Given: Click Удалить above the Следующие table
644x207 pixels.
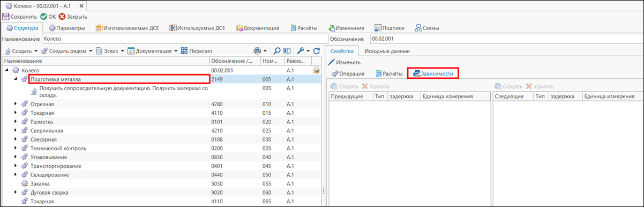Looking at the screenshot, I should pos(540,86).
